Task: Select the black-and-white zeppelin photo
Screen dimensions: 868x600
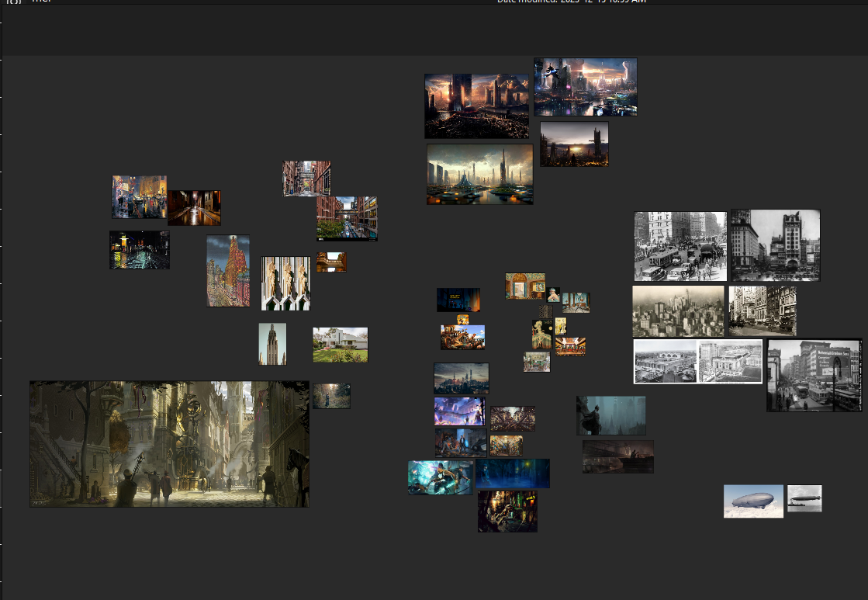Action: [804, 498]
